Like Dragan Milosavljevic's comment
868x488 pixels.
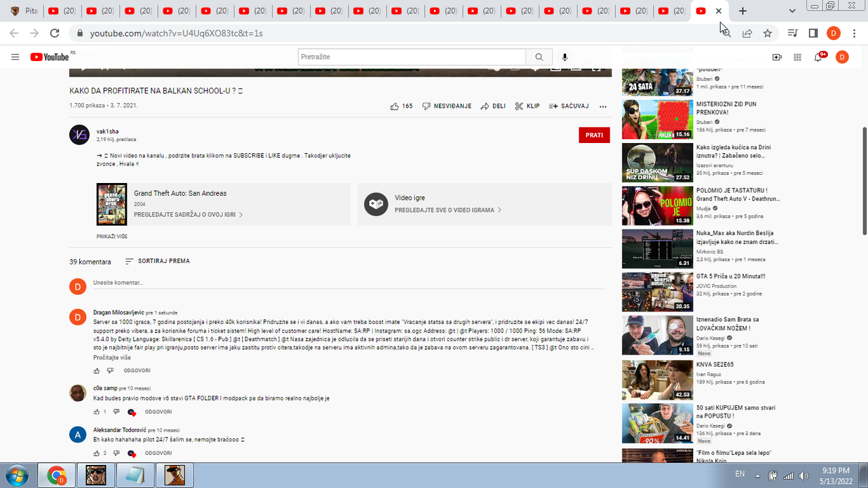tap(96, 371)
